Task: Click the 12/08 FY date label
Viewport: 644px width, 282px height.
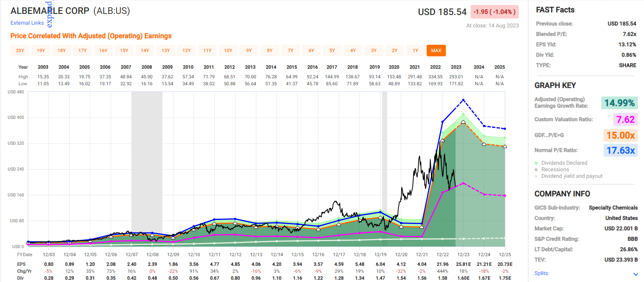Action: click(153, 255)
